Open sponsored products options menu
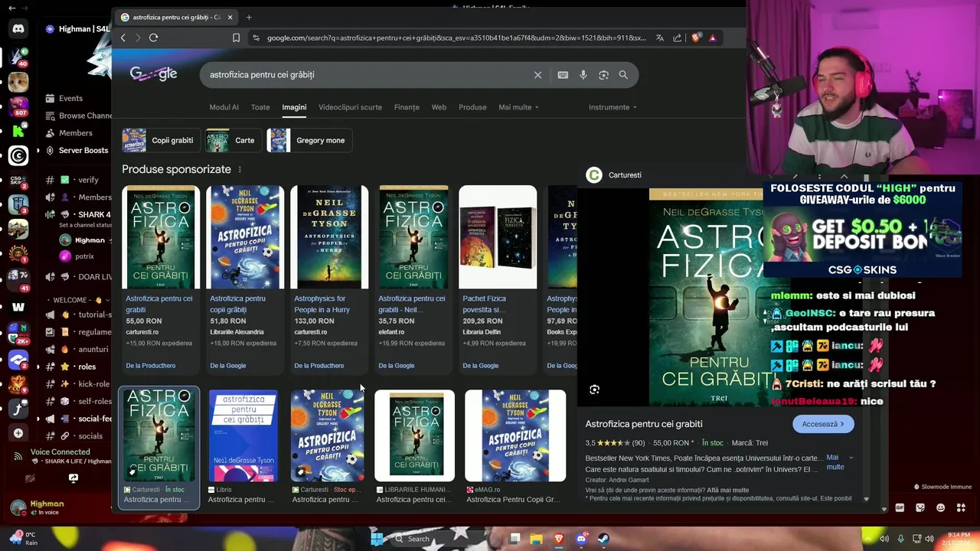The height and width of the screenshot is (551, 980). tap(240, 170)
